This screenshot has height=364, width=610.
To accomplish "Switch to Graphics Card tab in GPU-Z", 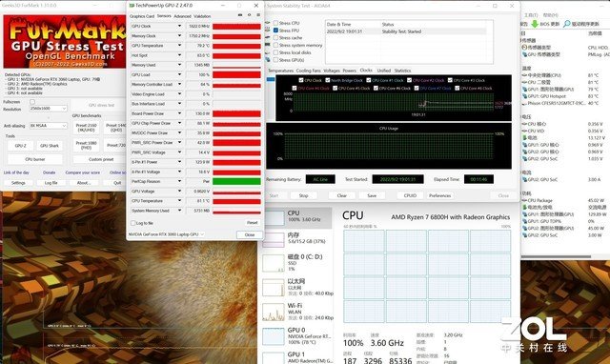I will (x=142, y=16).
